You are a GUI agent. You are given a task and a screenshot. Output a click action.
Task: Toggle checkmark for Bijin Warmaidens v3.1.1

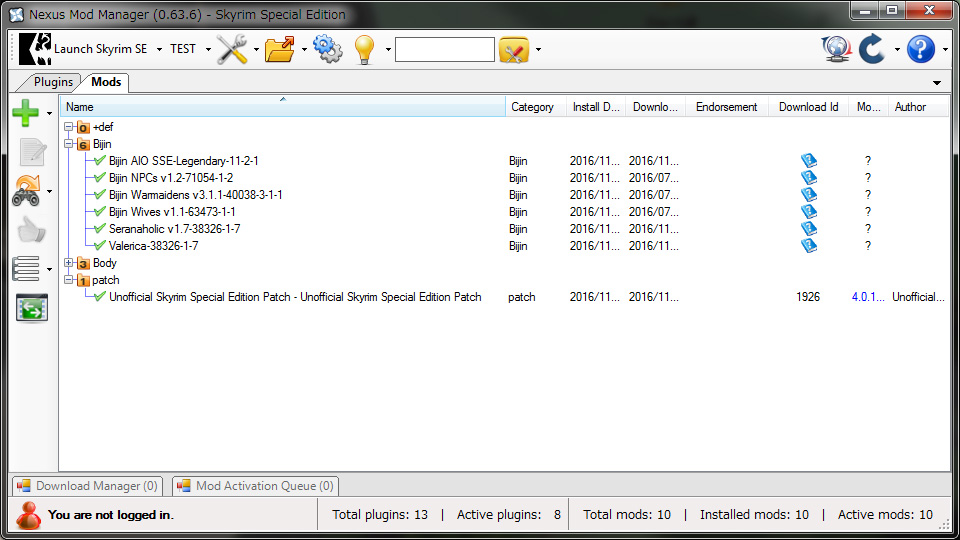coord(100,195)
